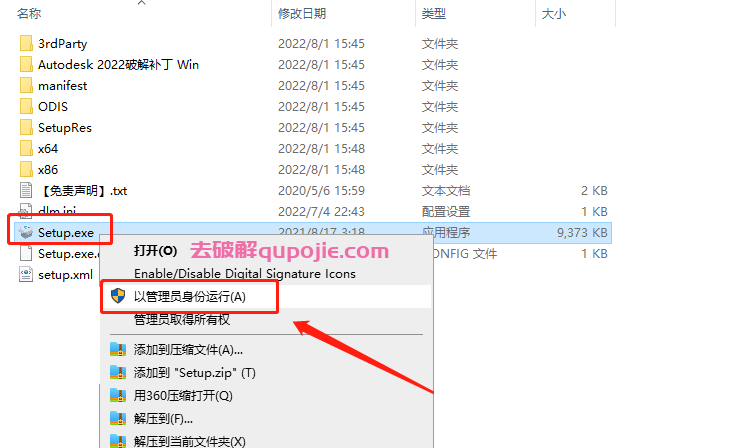The image size is (738, 448).
Task: Select 添加到 "Setup.zip" (T) option
Action: 194,373
